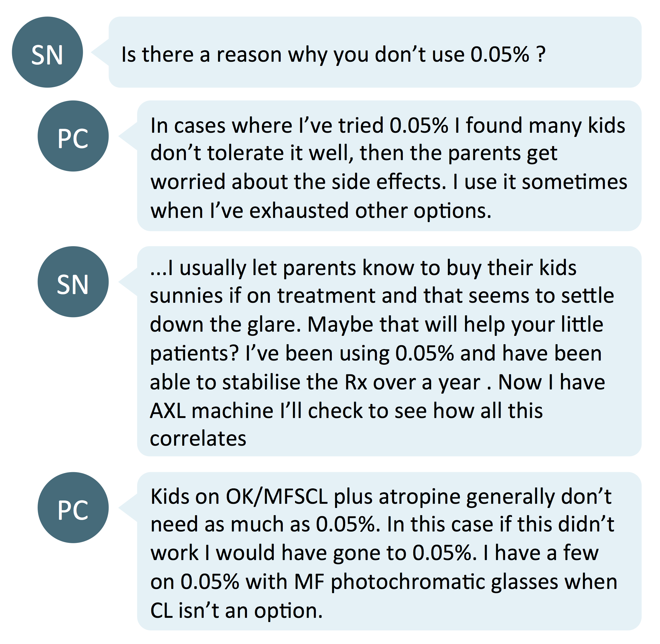Open PC avatar next to 'In cases where' message

click(73, 136)
